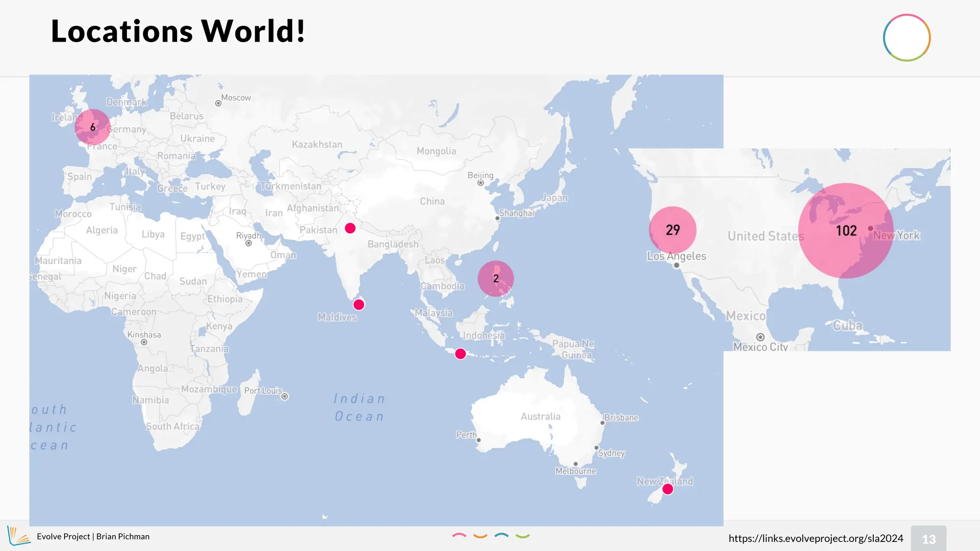Click the Evolve Project | Brian Pichman footer

(93, 537)
